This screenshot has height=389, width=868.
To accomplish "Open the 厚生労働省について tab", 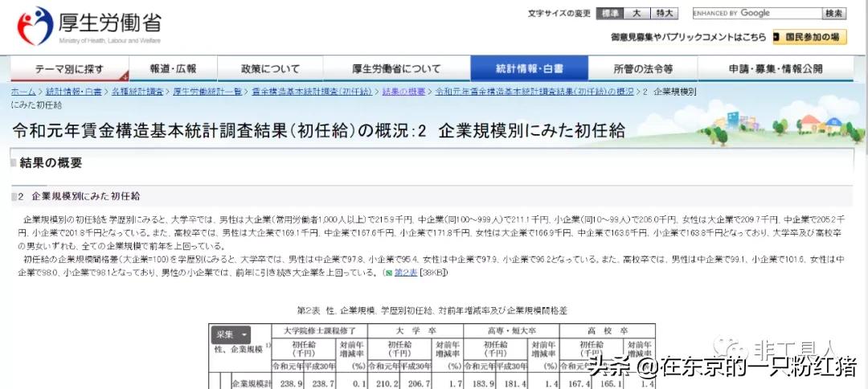I will coord(396,69).
